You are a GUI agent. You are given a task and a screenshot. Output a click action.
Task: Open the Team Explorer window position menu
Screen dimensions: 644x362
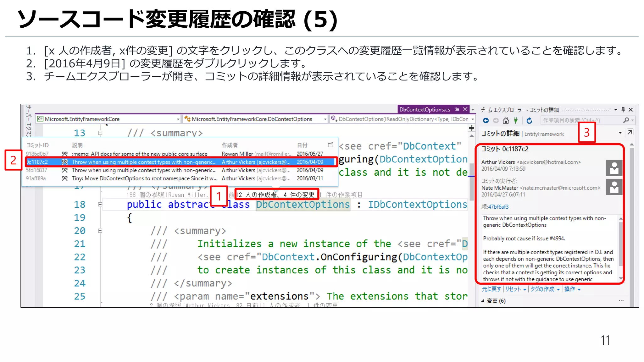click(x=616, y=110)
